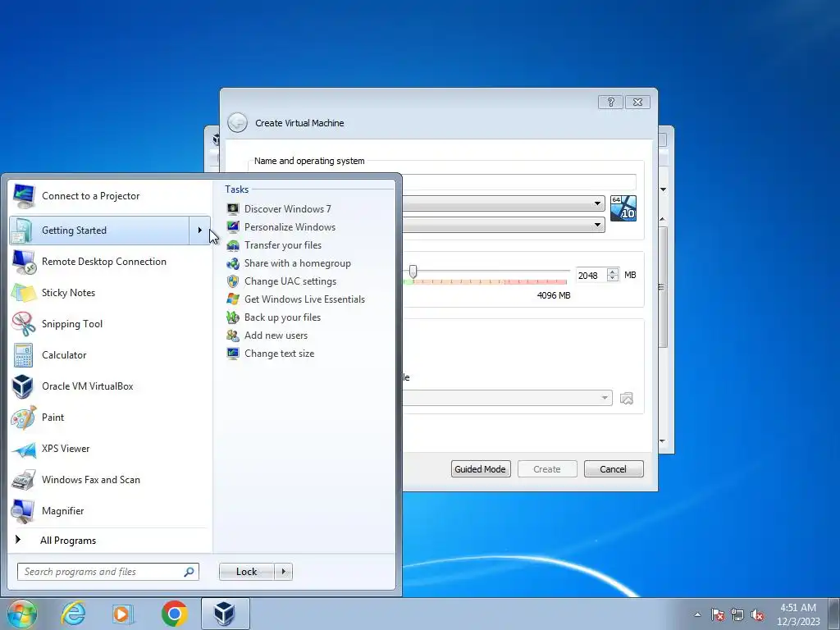
Task: Launch the Snipping Tool scissors icon
Action: click(23, 323)
